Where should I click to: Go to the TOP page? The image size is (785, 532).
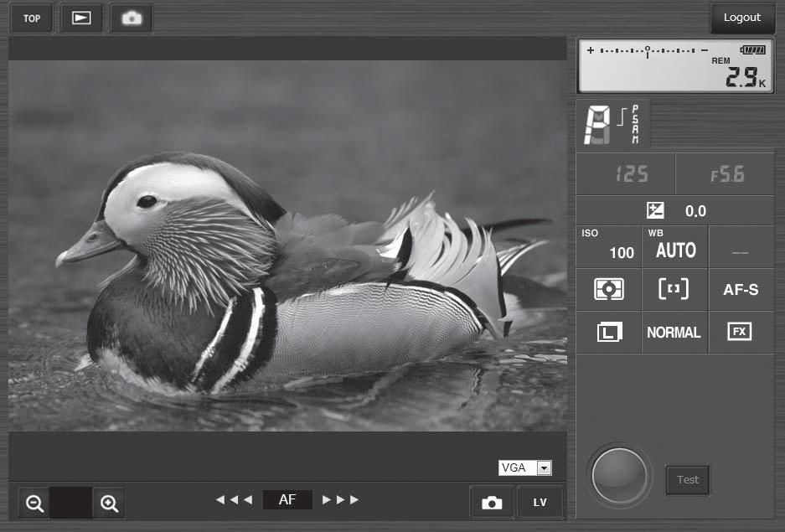pos(32,18)
